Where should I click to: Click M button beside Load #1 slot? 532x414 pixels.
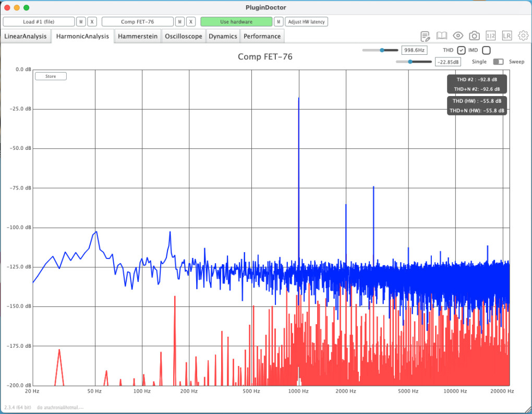[x=81, y=22]
